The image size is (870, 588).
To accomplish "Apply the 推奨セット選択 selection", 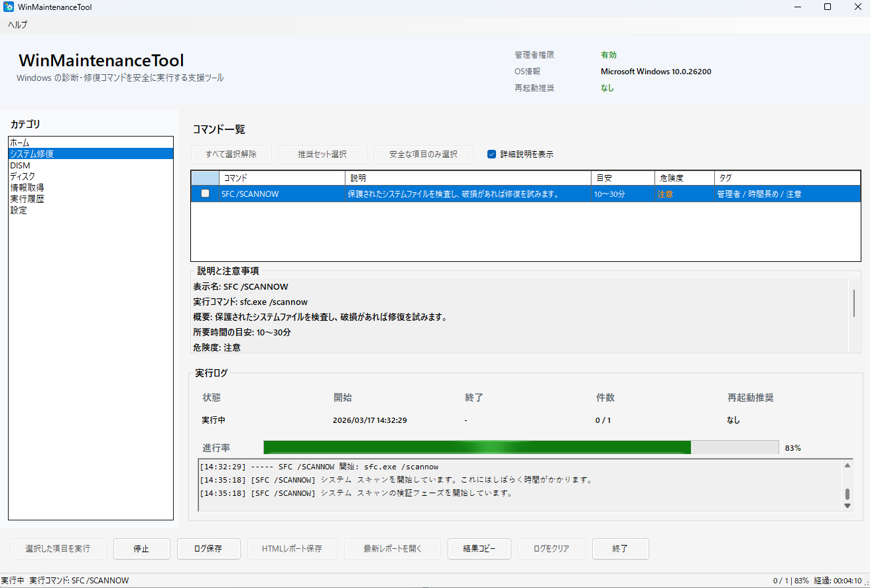I will [x=323, y=154].
